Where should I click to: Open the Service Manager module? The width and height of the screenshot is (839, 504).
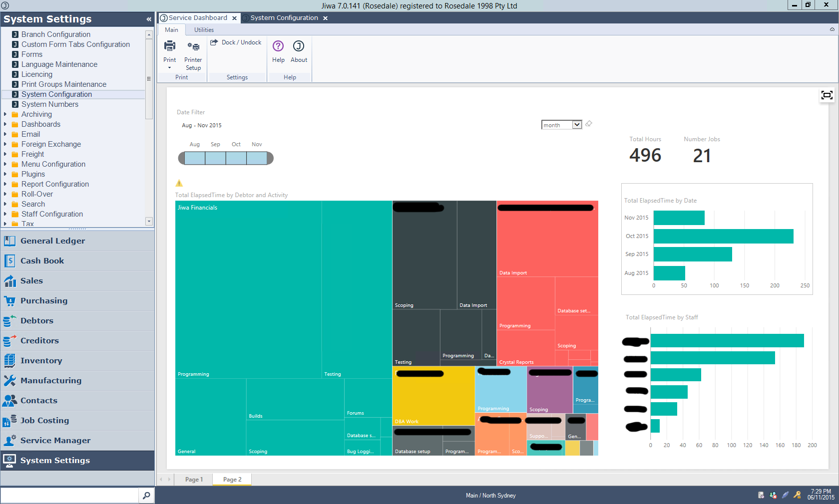coord(55,441)
